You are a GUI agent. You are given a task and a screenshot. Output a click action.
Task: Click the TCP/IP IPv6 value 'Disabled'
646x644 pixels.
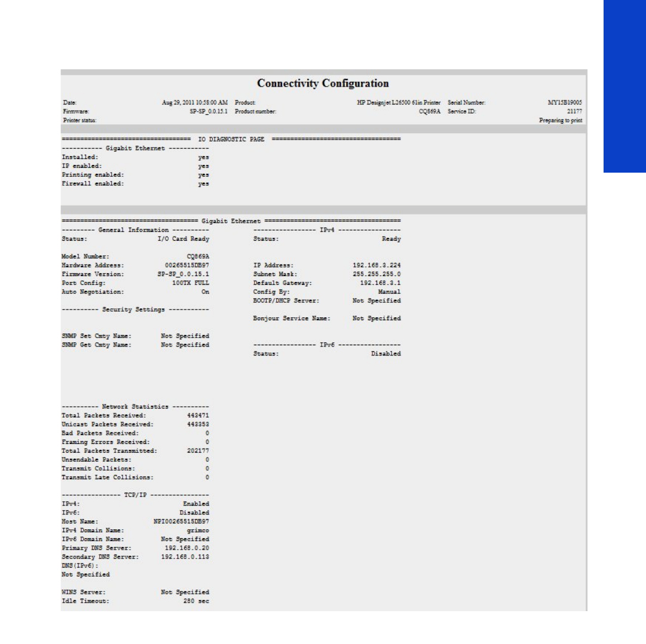[194, 513]
